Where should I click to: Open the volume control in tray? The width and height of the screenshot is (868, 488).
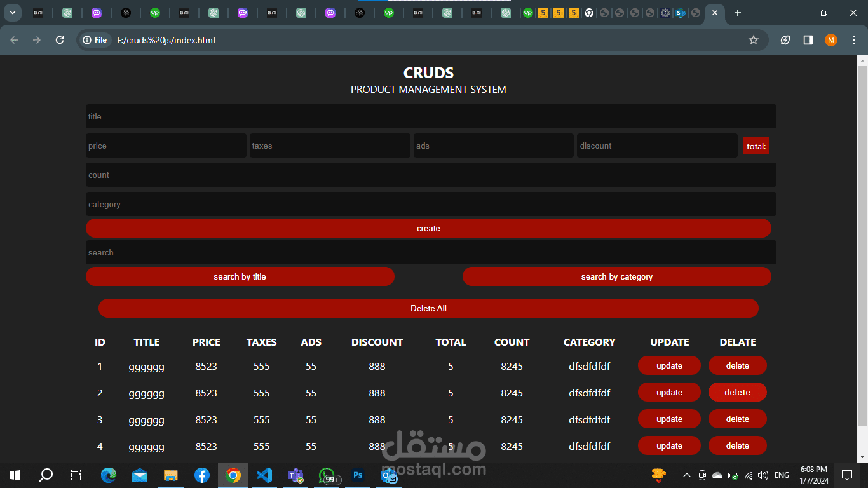pos(763,475)
